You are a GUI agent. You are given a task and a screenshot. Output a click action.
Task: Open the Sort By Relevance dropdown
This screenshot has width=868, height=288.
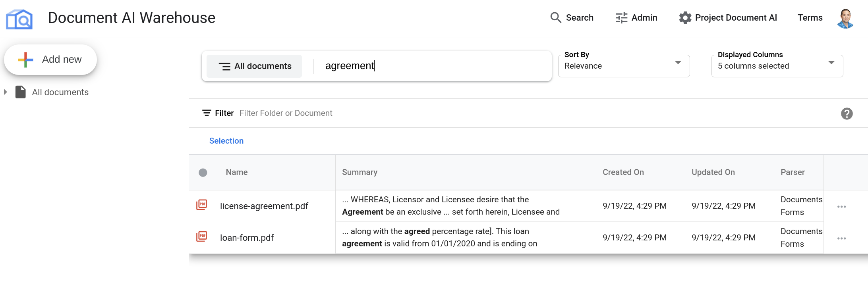pos(623,66)
